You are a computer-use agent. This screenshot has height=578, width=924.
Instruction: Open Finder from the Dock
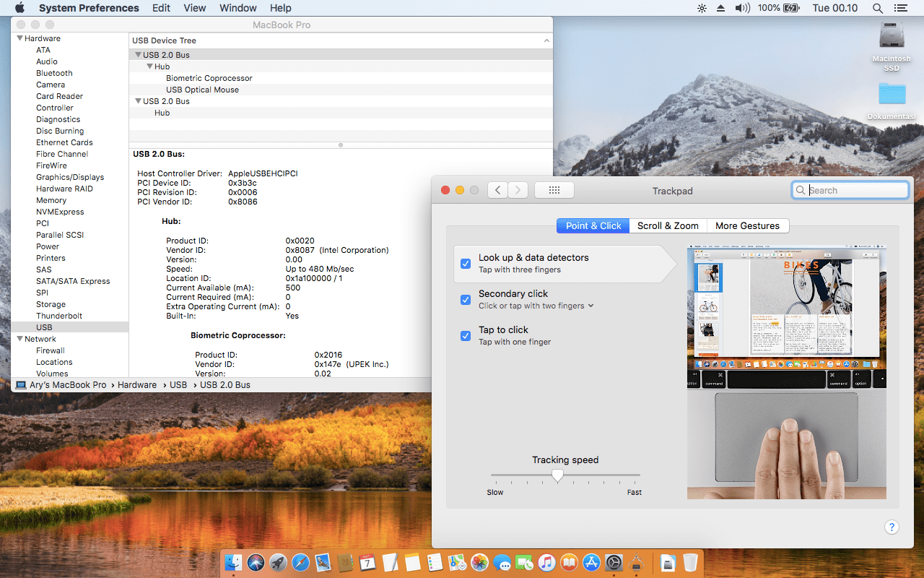tap(233, 562)
